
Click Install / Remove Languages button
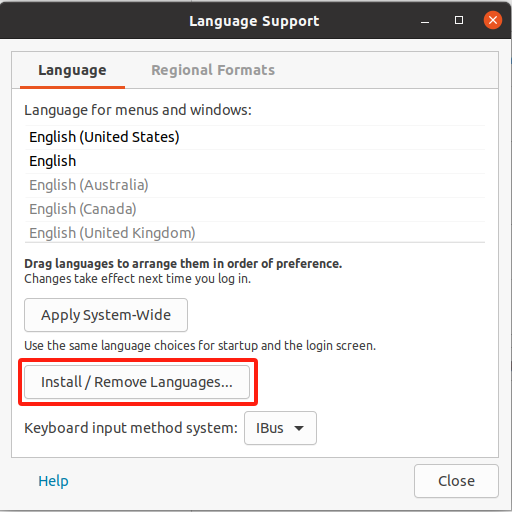[x=137, y=382]
